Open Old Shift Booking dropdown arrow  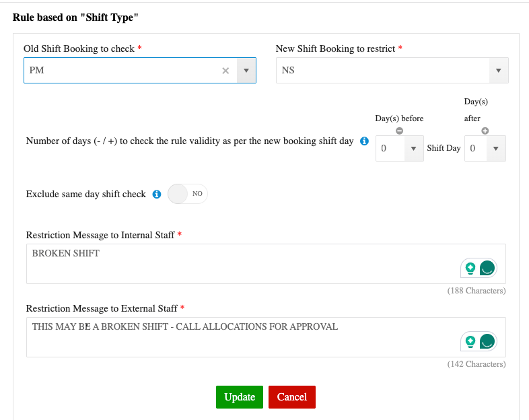click(246, 71)
